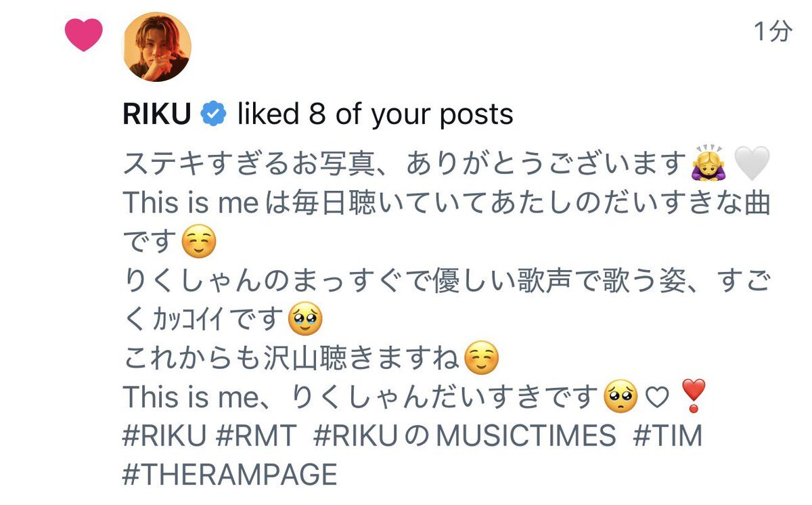Tap the #THERAMPAGE hashtag
Viewport: 812px width, 505px height.
[x=229, y=475]
